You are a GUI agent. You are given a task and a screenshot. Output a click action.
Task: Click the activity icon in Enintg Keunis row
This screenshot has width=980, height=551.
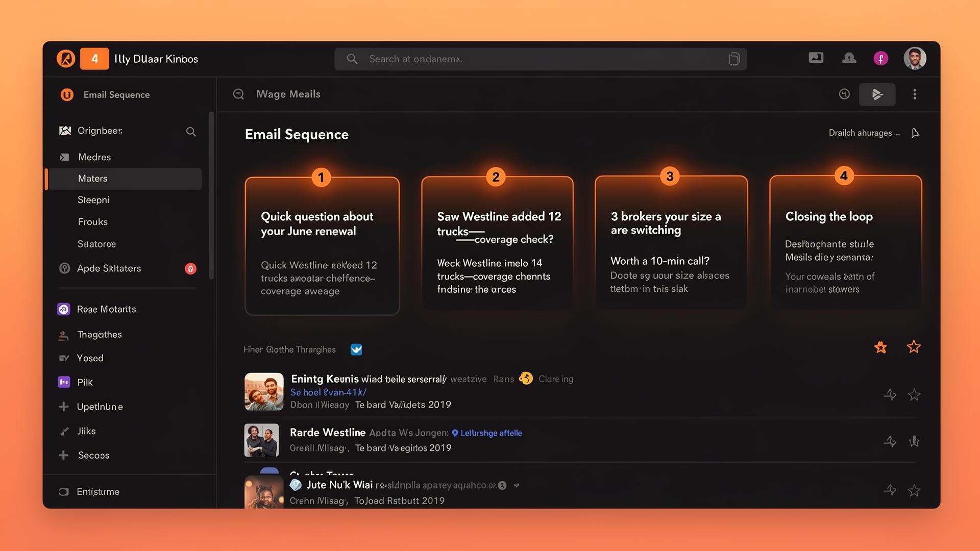890,394
